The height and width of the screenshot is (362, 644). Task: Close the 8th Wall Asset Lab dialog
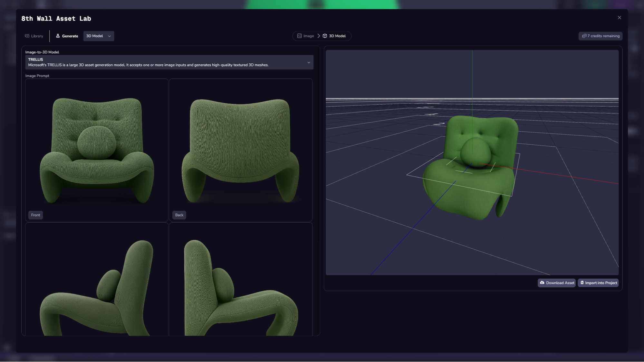click(619, 18)
